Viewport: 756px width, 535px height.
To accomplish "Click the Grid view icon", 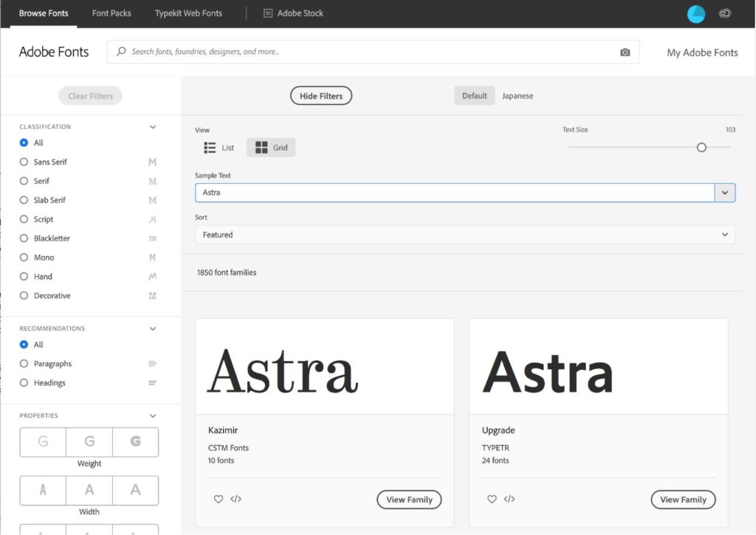I will [x=261, y=148].
